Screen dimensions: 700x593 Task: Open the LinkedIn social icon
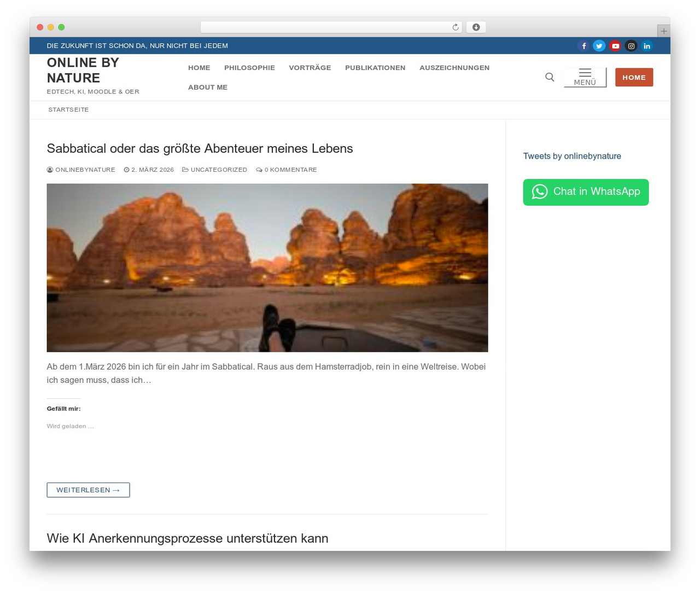pyautogui.click(x=647, y=46)
